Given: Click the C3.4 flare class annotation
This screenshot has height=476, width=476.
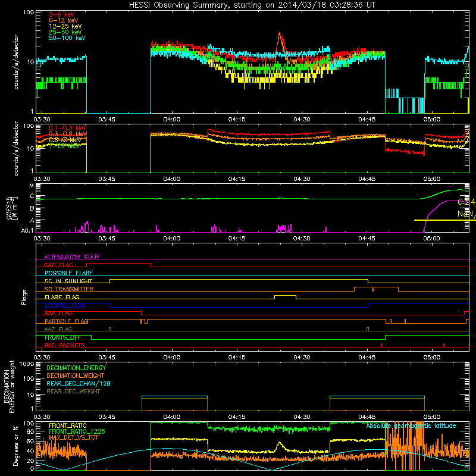Looking at the screenshot, I should click(466, 202).
